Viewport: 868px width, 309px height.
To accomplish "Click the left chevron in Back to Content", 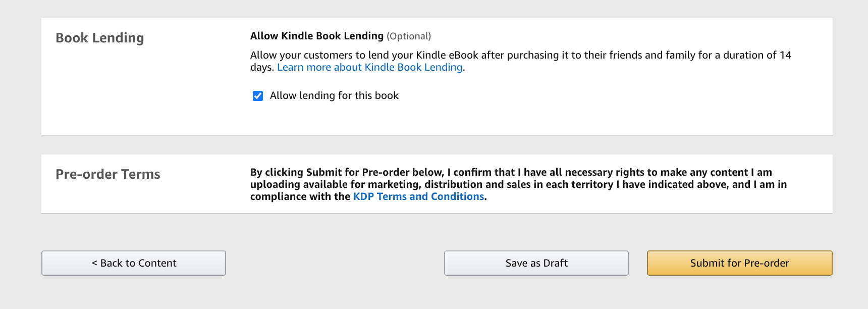I will point(94,263).
